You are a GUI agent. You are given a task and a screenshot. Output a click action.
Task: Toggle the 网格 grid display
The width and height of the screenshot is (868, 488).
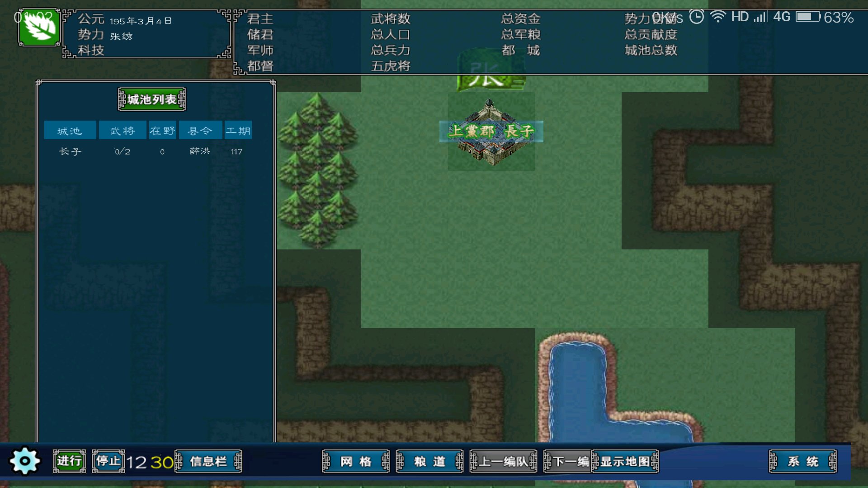[x=356, y=461]
